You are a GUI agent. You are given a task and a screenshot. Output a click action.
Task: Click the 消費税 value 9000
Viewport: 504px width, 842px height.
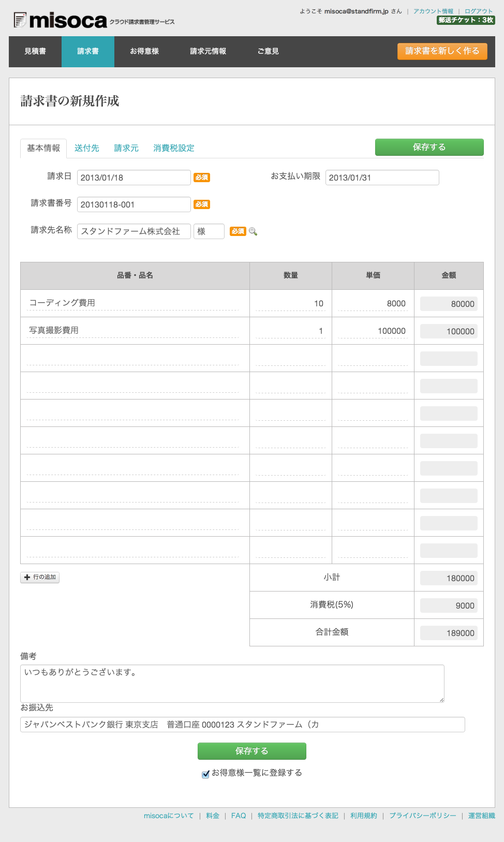449,605
